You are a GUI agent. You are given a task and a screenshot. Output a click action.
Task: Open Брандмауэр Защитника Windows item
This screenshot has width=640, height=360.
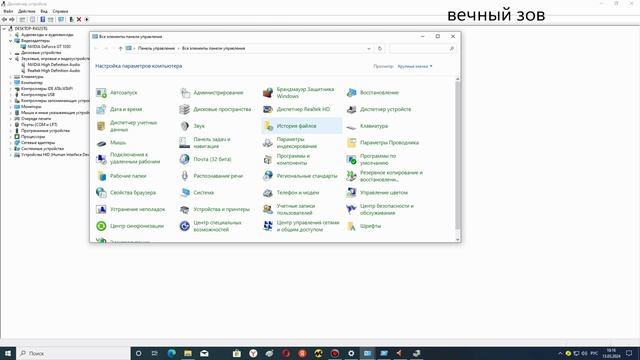tap(299, 93)
